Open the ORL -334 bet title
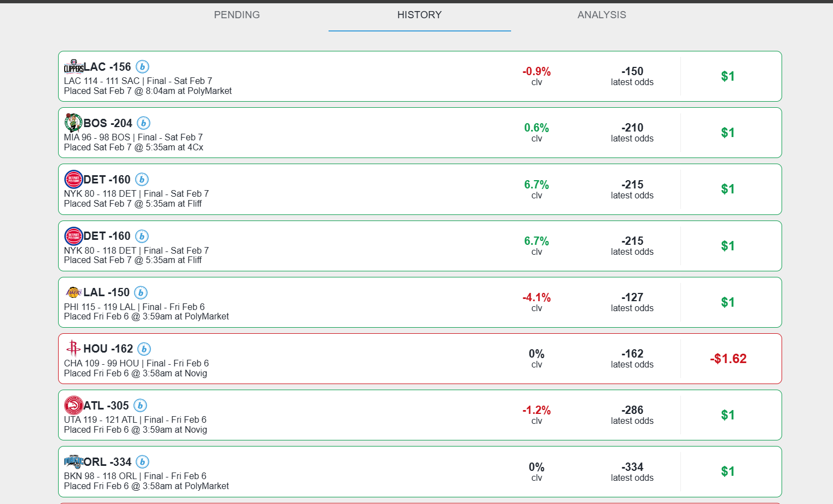The width and height of the screenshot is (833, 504). (x=107, y=462)
